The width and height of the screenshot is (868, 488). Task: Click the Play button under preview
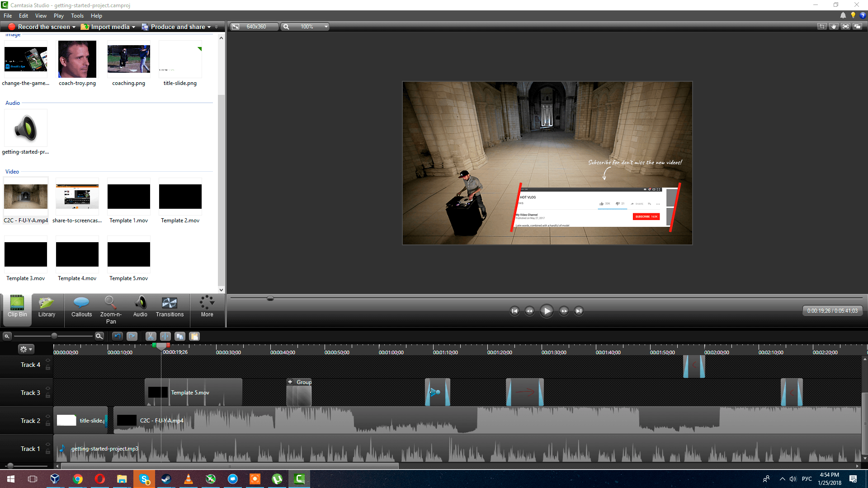(547, 311)
